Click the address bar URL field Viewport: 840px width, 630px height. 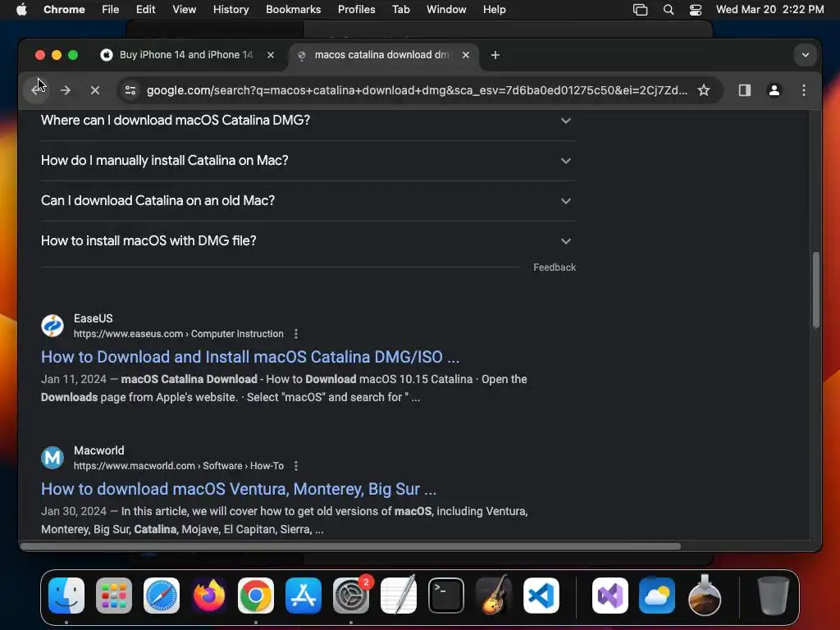(417, 90)
